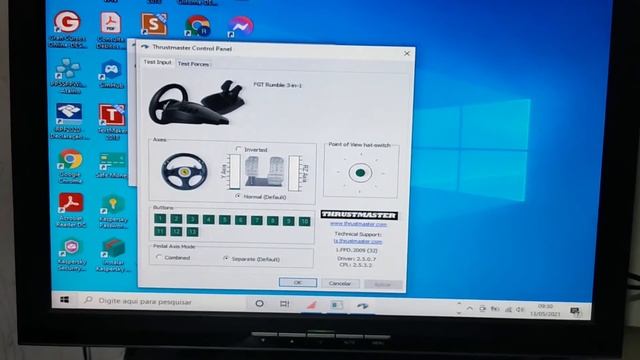Click the pedals image in Axes group
Screen dimensions: 640x360
coord(264,172)
